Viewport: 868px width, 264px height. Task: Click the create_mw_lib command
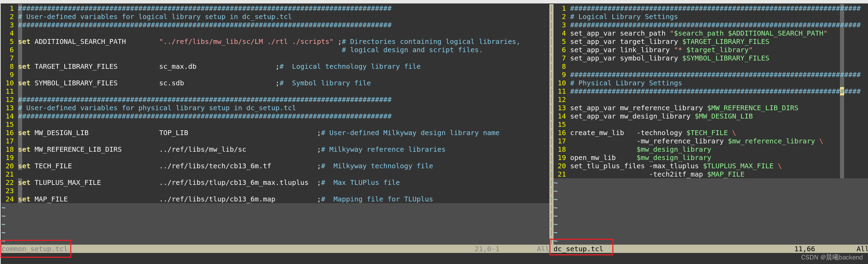[x=597, y=133]
